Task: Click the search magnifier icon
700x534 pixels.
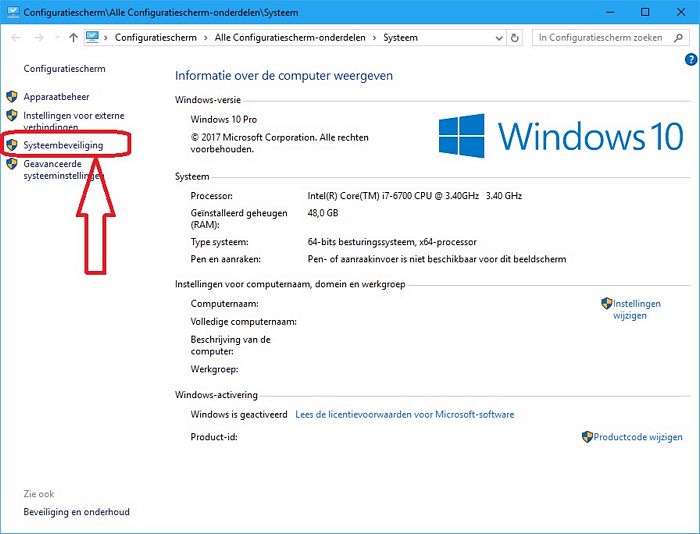Action: point(678,38)
